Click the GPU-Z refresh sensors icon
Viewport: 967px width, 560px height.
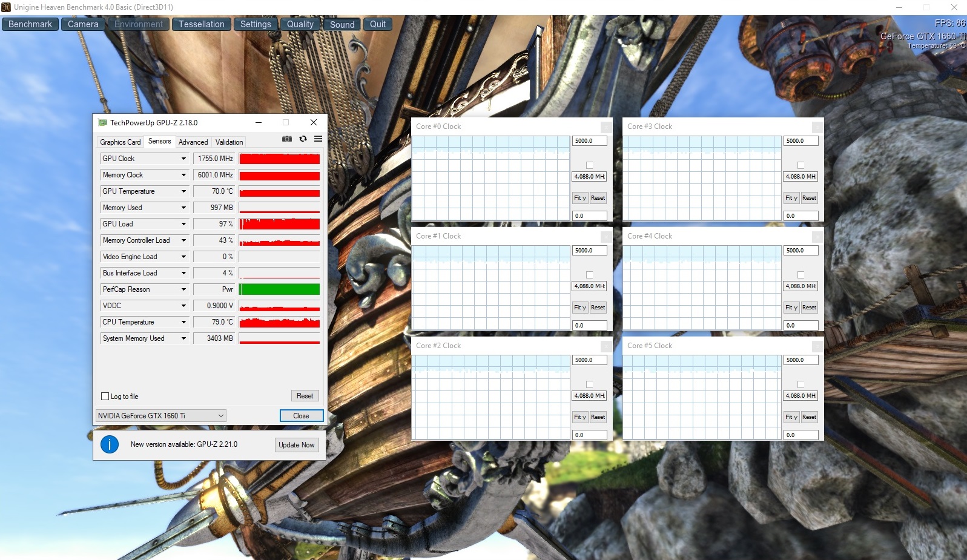coord(303,139)
